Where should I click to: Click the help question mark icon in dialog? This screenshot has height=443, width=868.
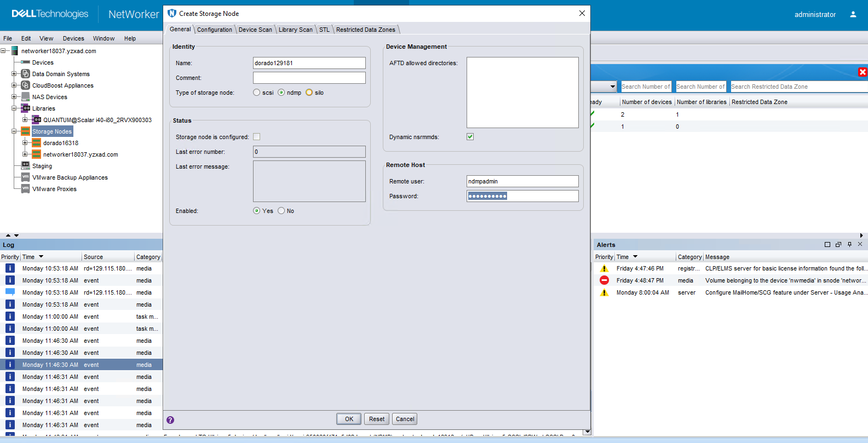pyautogui.click(x=170, y=420)
